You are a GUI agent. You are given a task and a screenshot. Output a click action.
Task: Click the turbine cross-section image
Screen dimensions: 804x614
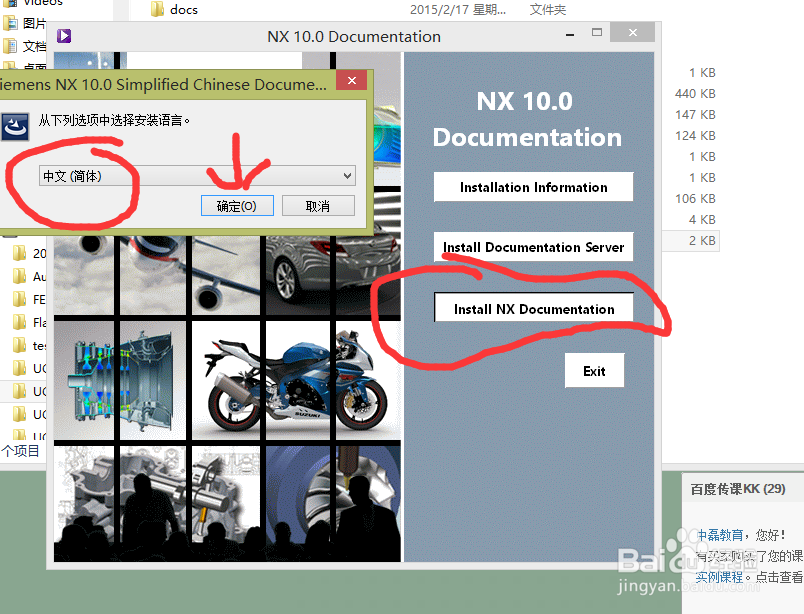tap(120, 380)
